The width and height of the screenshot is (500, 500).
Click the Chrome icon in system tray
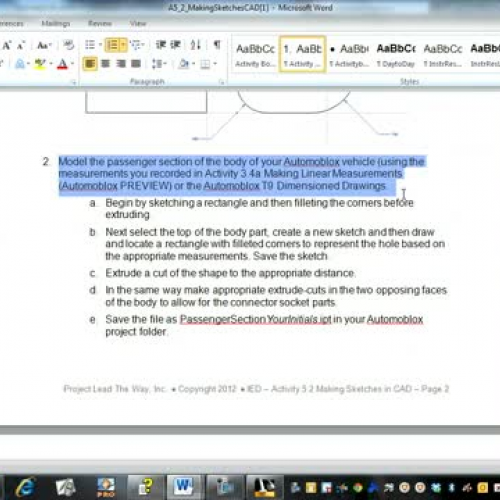coord(358,488)
